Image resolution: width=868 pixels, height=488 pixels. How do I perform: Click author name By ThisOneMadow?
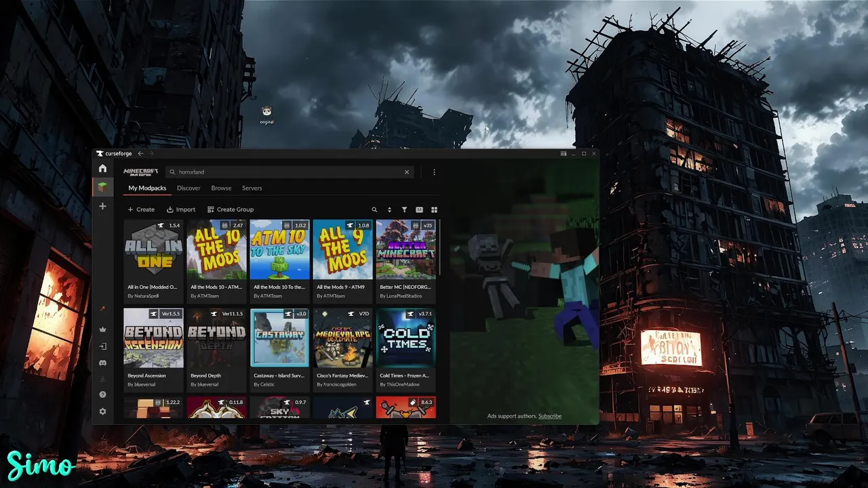(401, 385)
